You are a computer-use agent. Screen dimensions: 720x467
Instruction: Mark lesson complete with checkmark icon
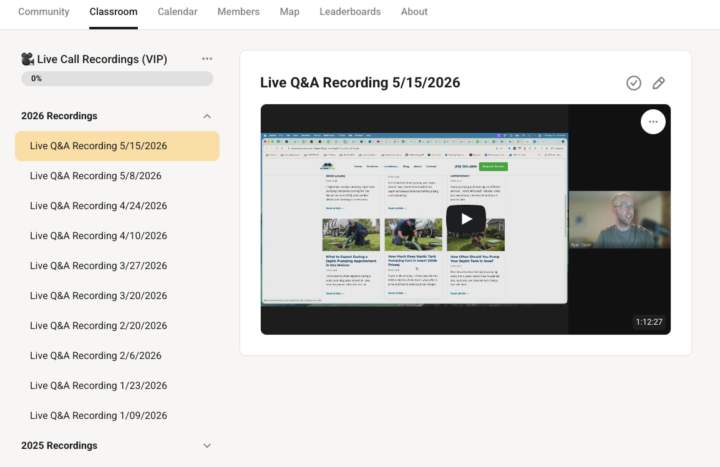point(634,83)
